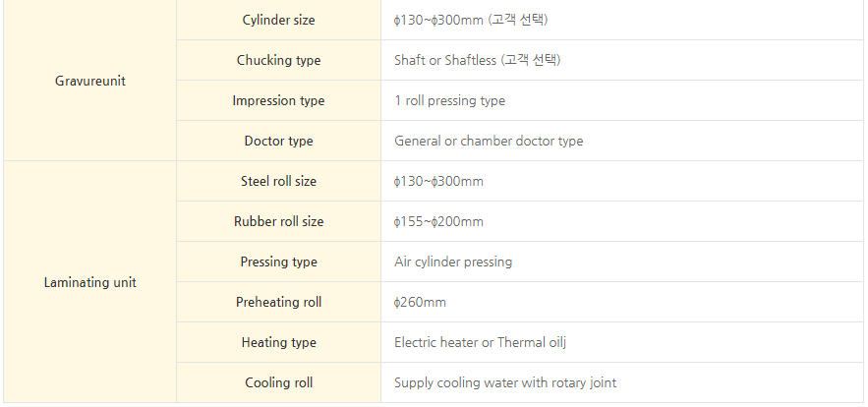Select the Pressing type label

click(278, 262)
